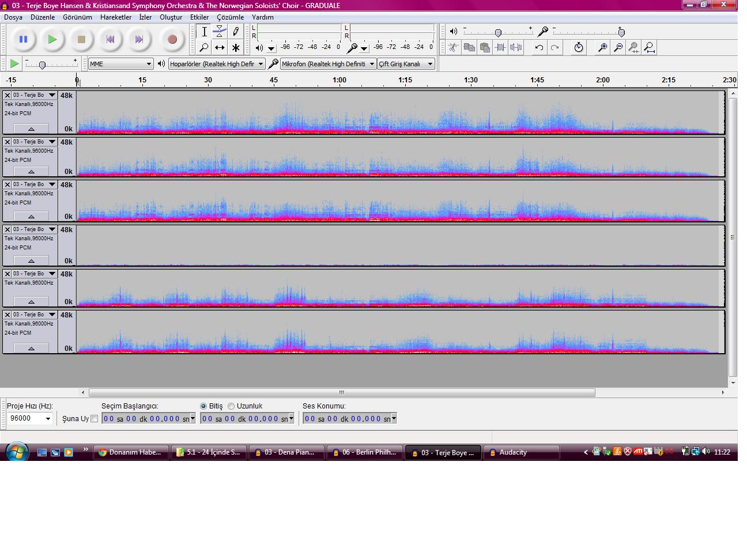The height and width of the screenshot is (560, 747).
Task: Click the Seçim Başlangıcı time field
Action: click(149, 419)
